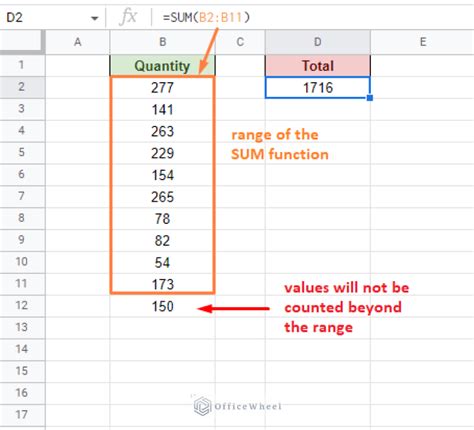Click the formula bar with =SUM(B2:B11)
474x430 pixels.
click(313, 17)
